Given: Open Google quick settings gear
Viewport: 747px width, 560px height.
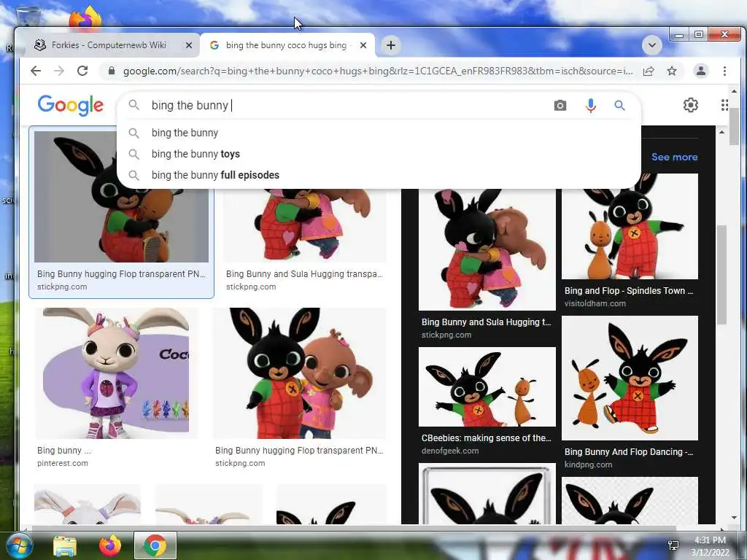Looking at the screenshot, I should tap(691, 105).
